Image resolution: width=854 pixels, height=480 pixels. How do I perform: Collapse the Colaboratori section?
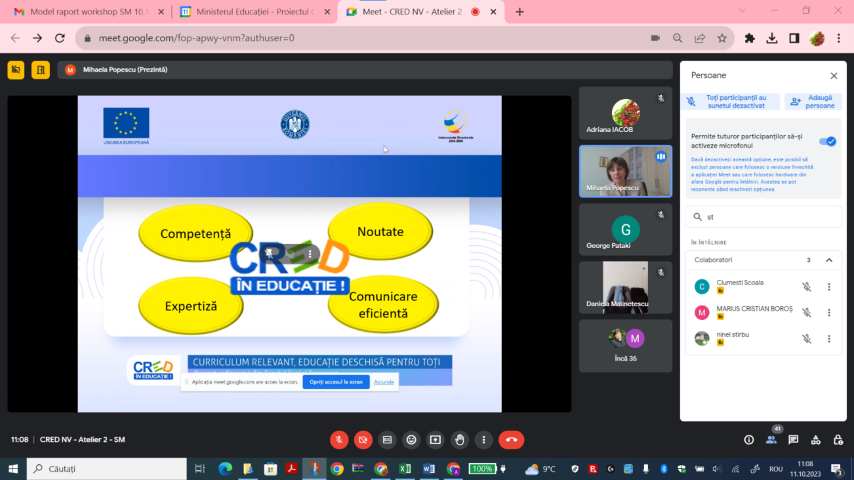pyautogui.click(x=828, y=260)
